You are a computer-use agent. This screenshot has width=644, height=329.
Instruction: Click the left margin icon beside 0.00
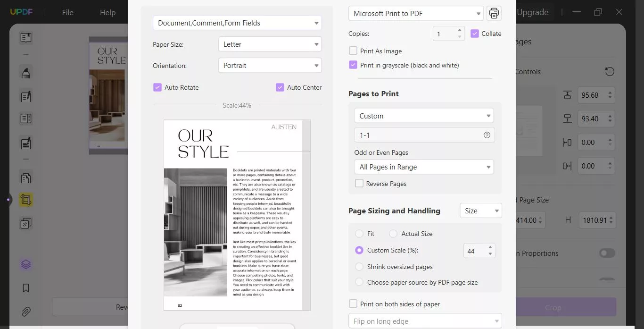(567, 143)
